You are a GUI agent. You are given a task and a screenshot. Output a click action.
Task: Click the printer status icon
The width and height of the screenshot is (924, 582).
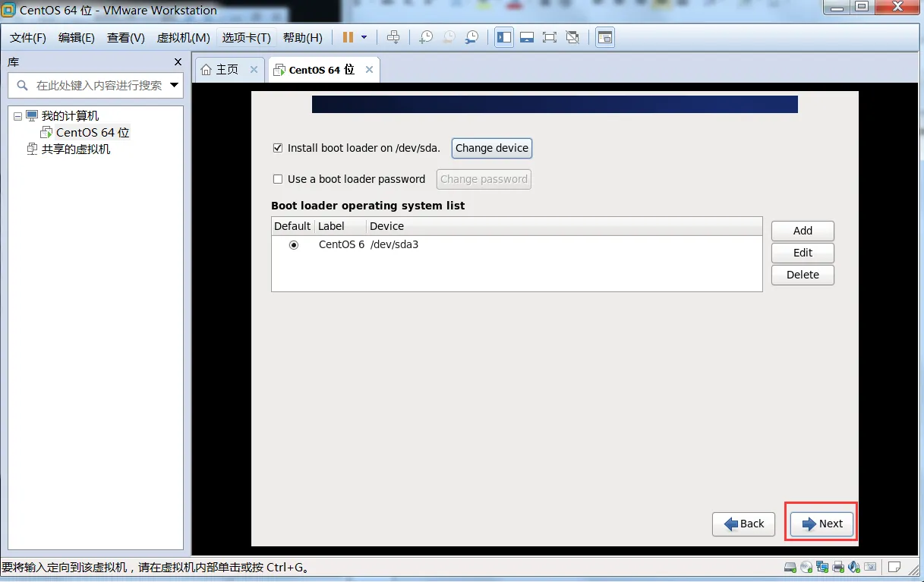[838, 567]
